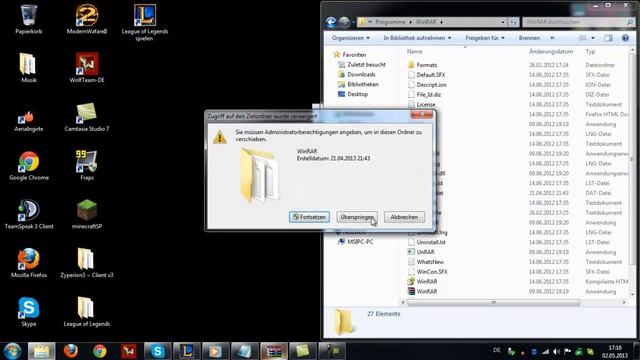Screen dimensions: 640x360
Task: Select the Google Chrome desktop shortcut
Action: click(x=29, y=165)
